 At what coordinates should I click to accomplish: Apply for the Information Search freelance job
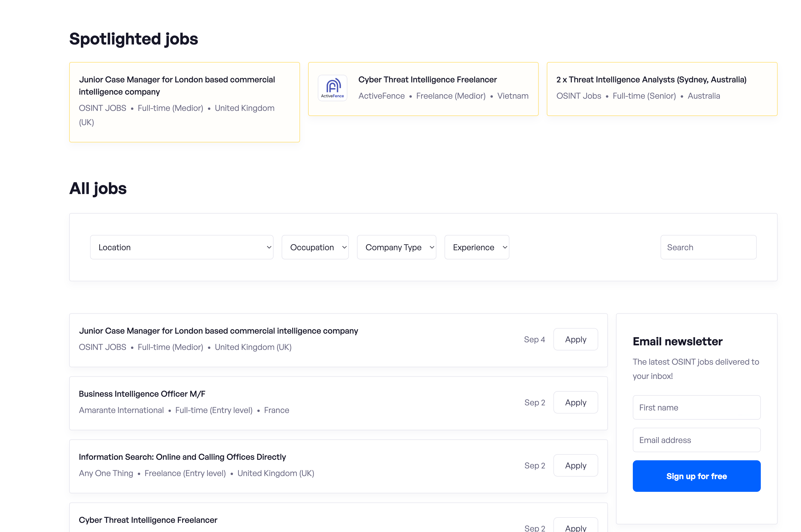(575, 465)
